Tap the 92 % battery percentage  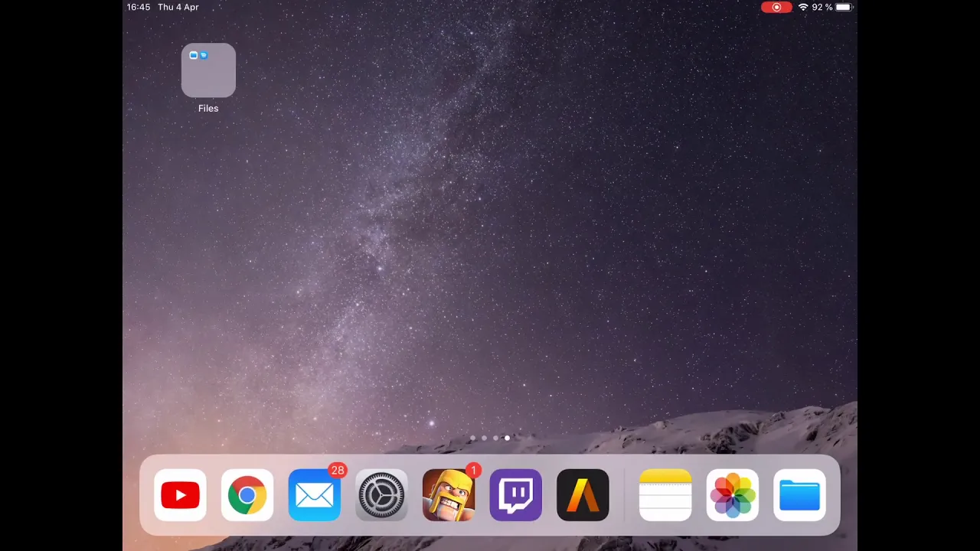(x=822, y=7)
